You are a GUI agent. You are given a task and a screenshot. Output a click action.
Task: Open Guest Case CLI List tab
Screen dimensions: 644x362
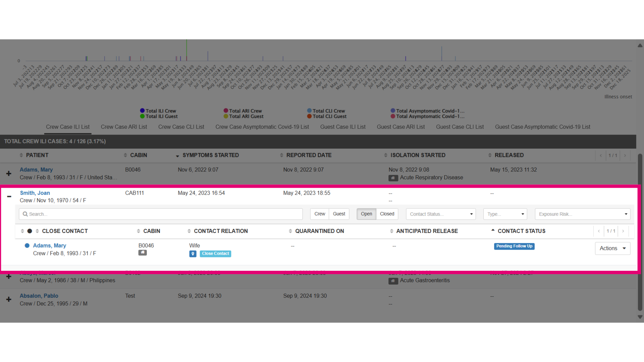(x=460, y=127)
